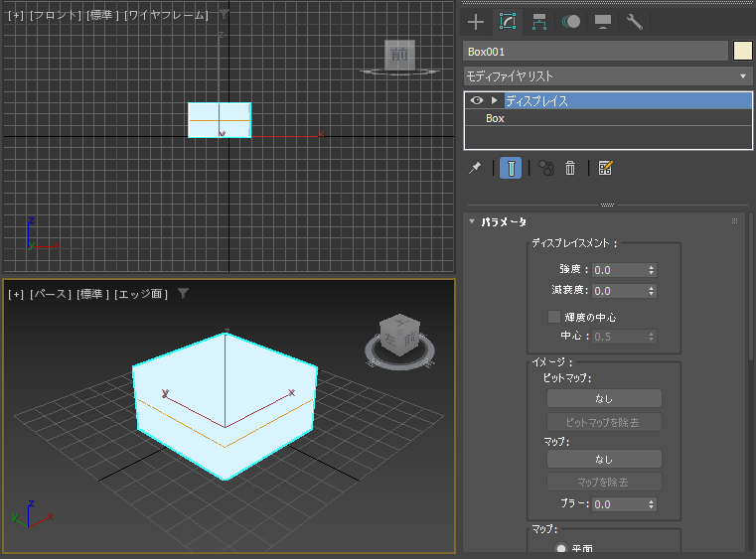Expand ディスプレイス modifier sub-objects

(494, 100)
